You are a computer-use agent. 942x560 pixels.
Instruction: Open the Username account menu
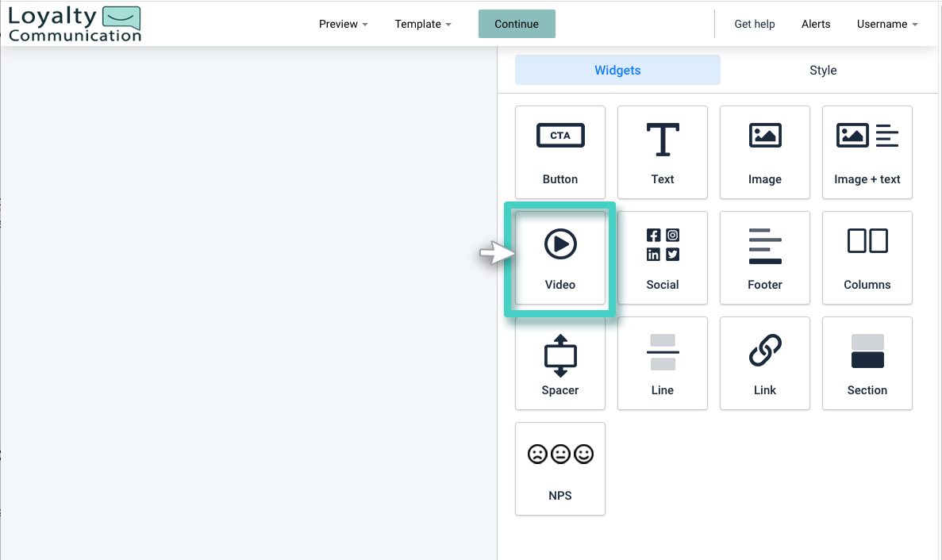click(x=886, y=24)
